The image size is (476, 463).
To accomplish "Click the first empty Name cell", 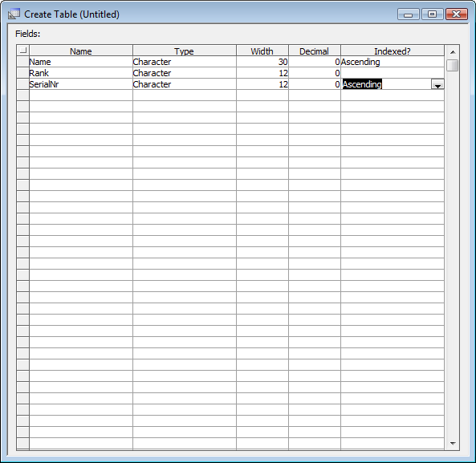I will click(81, 95).
